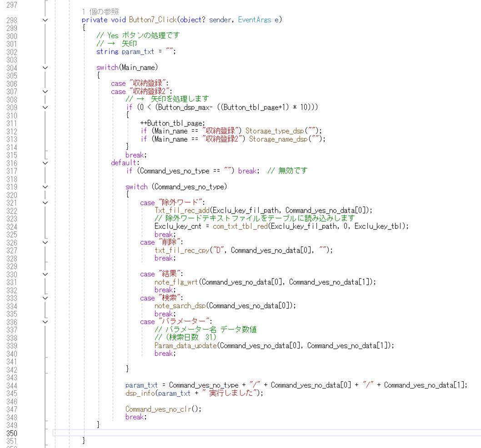Image resolution: width=481 pixels, height=448 pixels.
Task: Collapse the switch (Command_yes_no_type) block
Action: [x=45, y=187]
